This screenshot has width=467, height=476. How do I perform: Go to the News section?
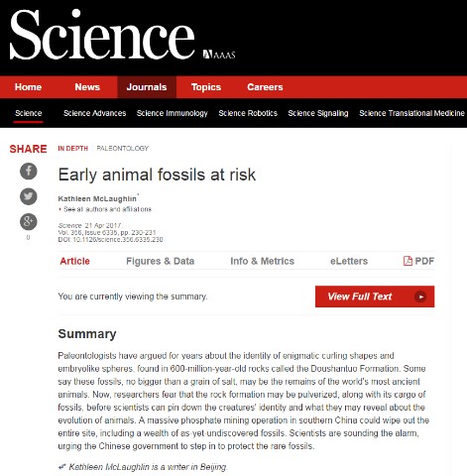(x=87, y=87)
